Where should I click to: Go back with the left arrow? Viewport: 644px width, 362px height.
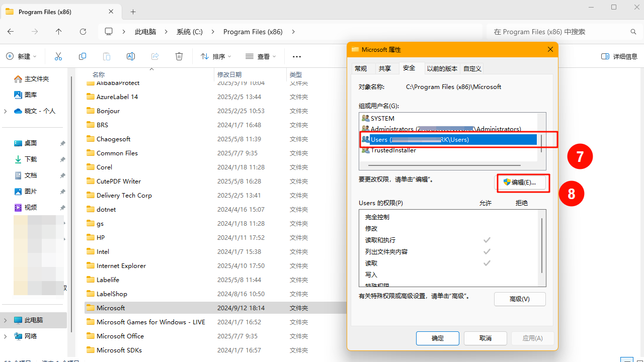[11, 31]
